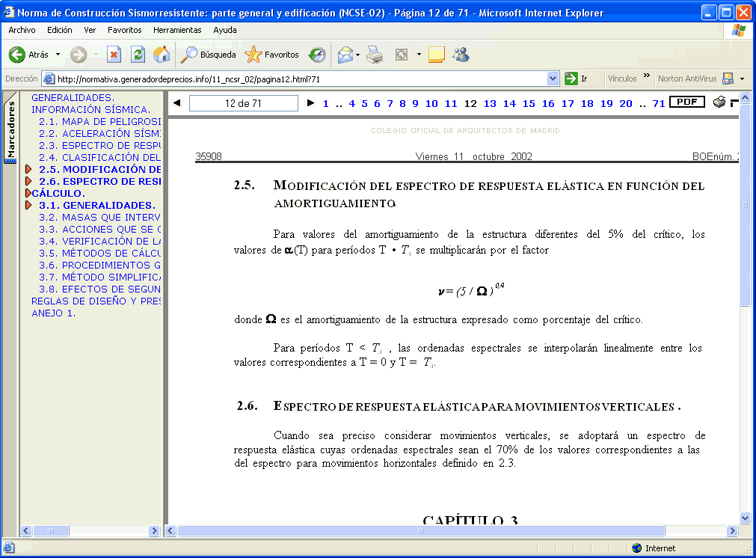
Task: Go to previous page with left arrow
Action: pyautogui.click(x=177, y=102)
